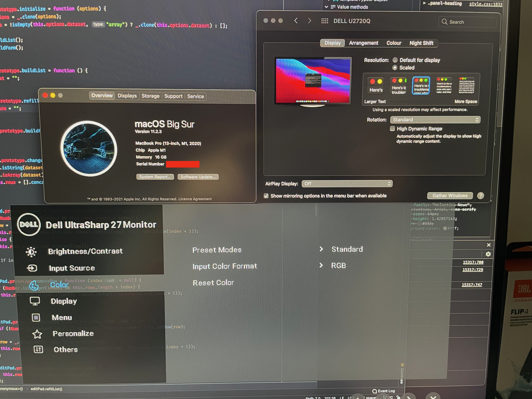Expand Preset Modes chevron next to Standard
The image size is (532, 399).
(x=321, y=249)
